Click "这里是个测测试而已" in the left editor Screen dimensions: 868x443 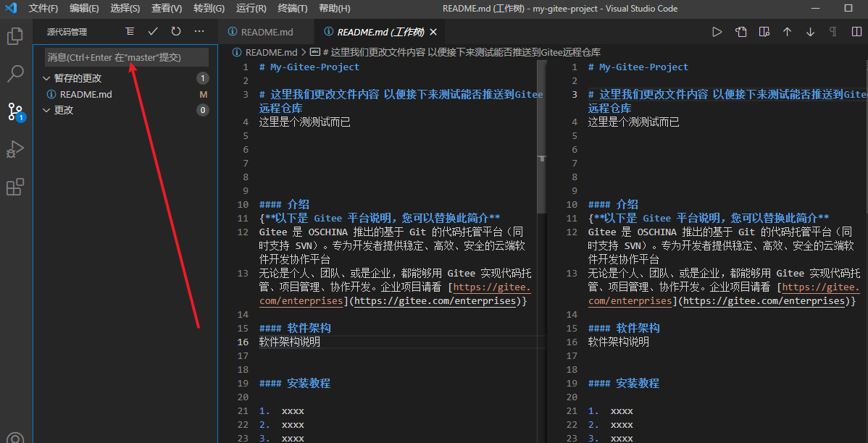[305, 122]
